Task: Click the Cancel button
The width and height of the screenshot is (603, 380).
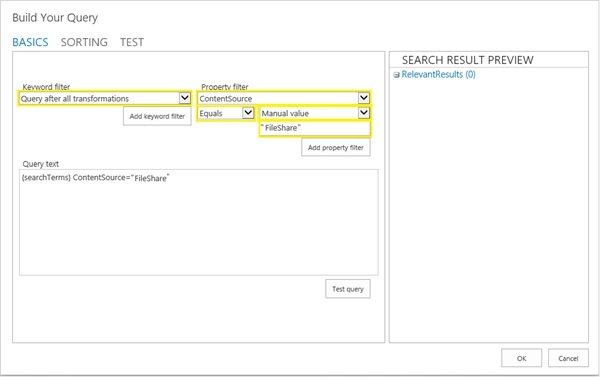Action: pos(568,358)
